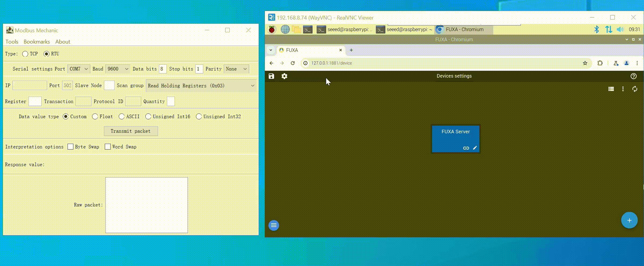
Task: Reload the Chromium page
Action: [x=293, y=63]
